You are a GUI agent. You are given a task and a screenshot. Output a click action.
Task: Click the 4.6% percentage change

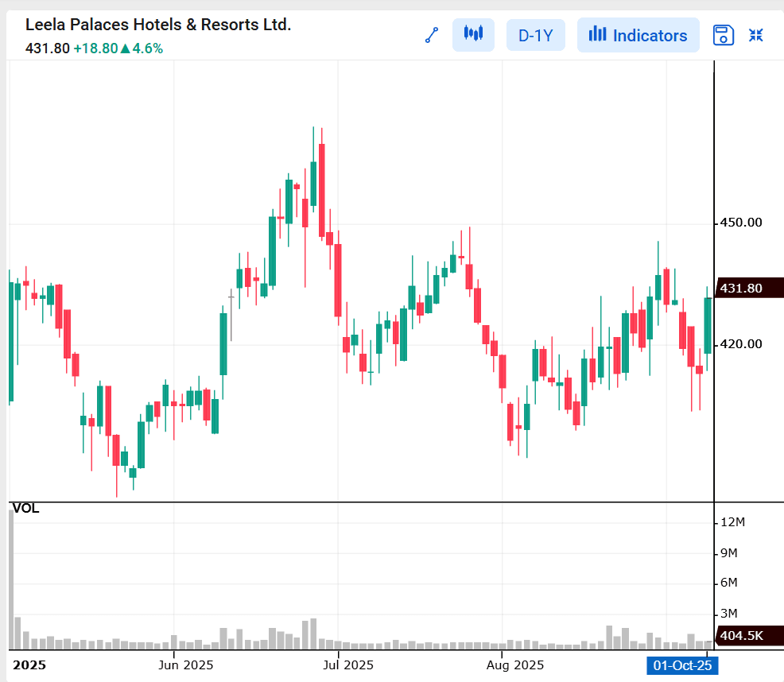pyautogui.click(x=148, y=48)
